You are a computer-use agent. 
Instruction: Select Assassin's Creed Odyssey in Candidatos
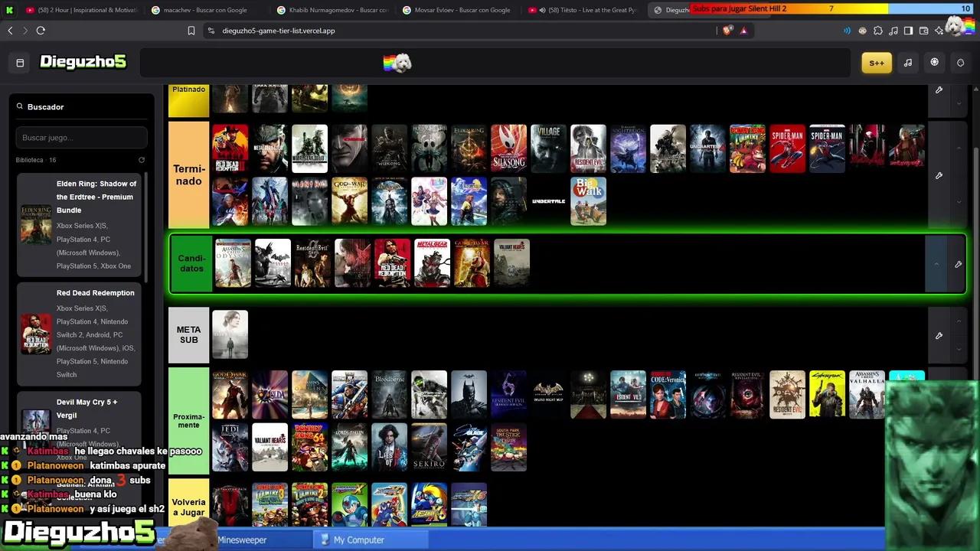click(233, 263)
